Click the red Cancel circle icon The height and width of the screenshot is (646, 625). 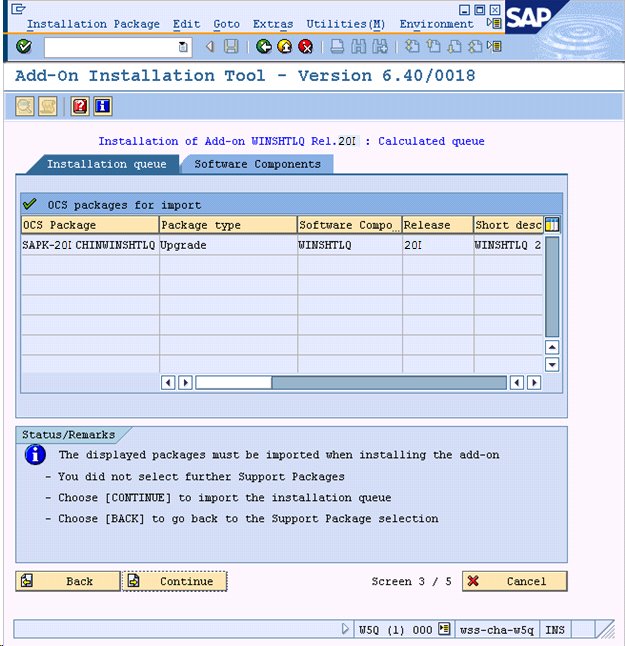tap(306, 47)
